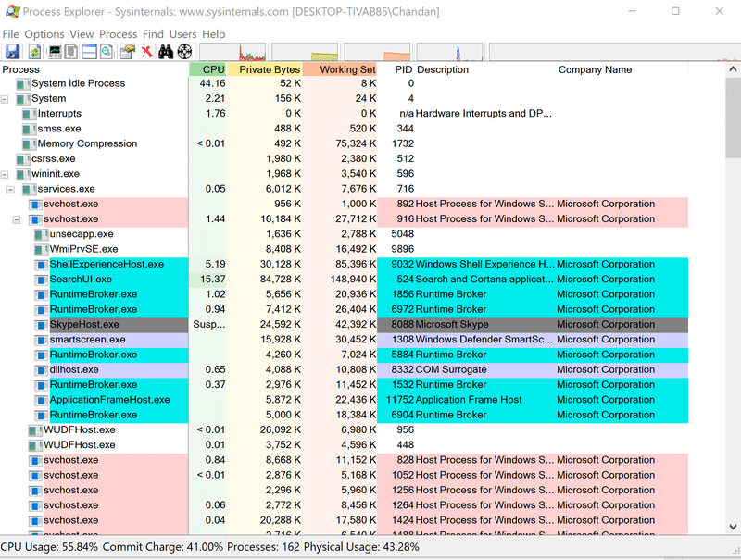
Task: Click the red X Kill Process icon
Action: click(x=147, y=52)
